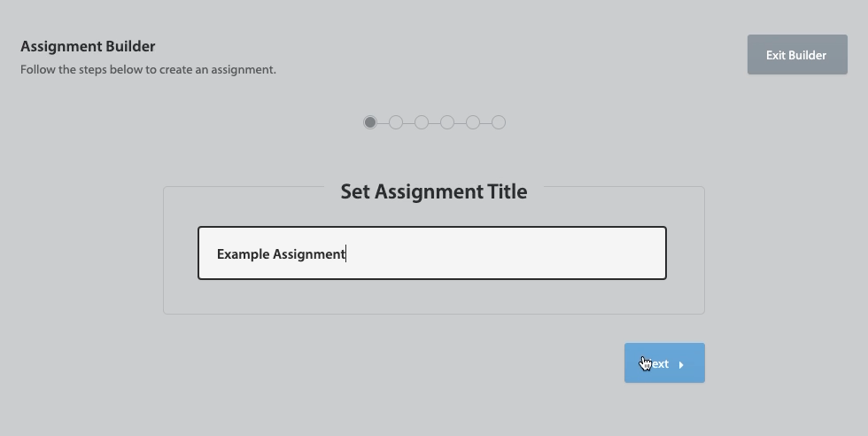Select the first filled step indicator
The height and width of the screenshot is (436, 868).
point(370,122)
